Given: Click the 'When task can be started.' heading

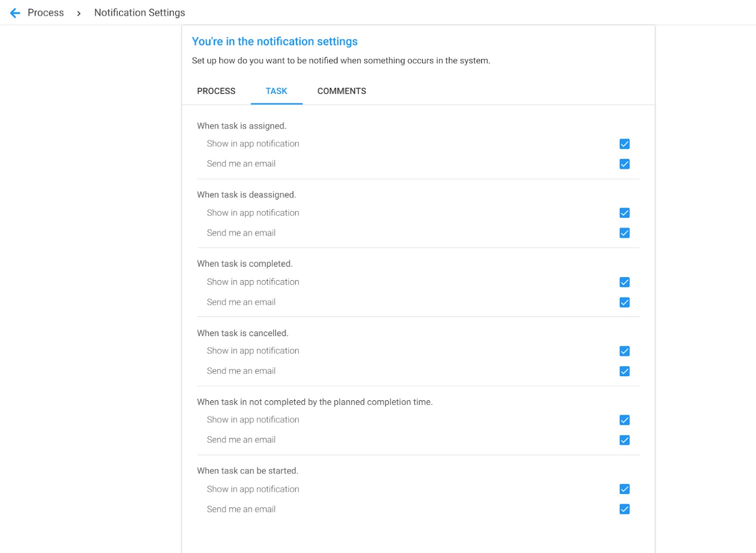Looking at the screenshot, I should click(248, 471).
